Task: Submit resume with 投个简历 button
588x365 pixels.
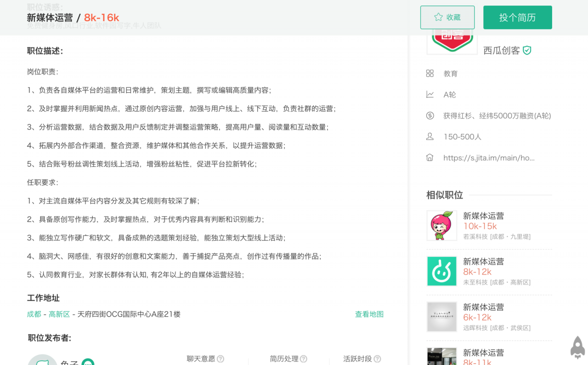Action: 518,17
